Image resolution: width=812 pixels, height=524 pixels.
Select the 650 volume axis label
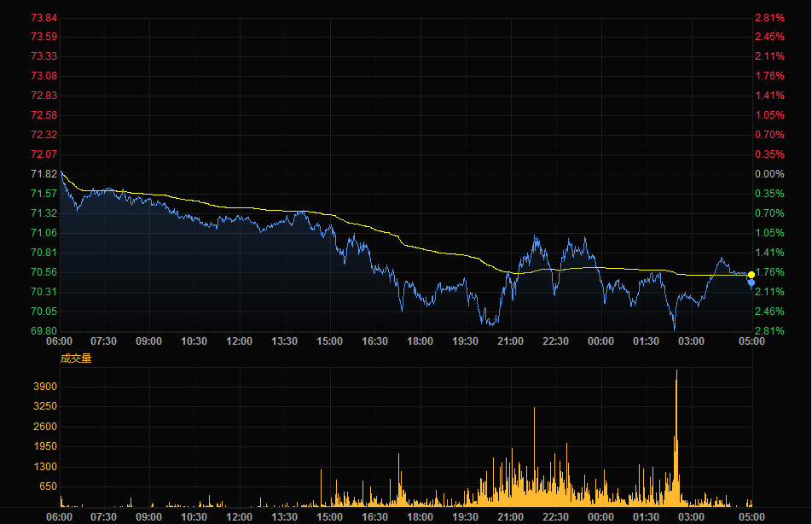click(x=48, y=486)
